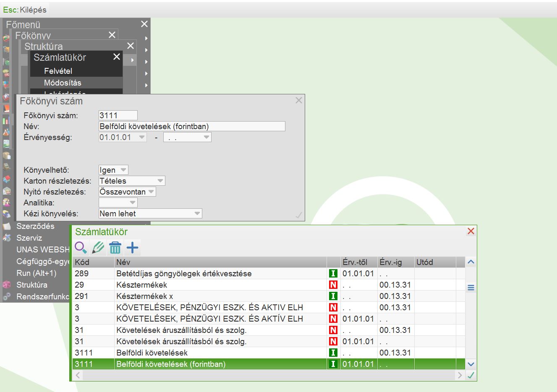
Task: Open the Könyvelhető dropdown showing Igen
Action: tap(123, 170)
